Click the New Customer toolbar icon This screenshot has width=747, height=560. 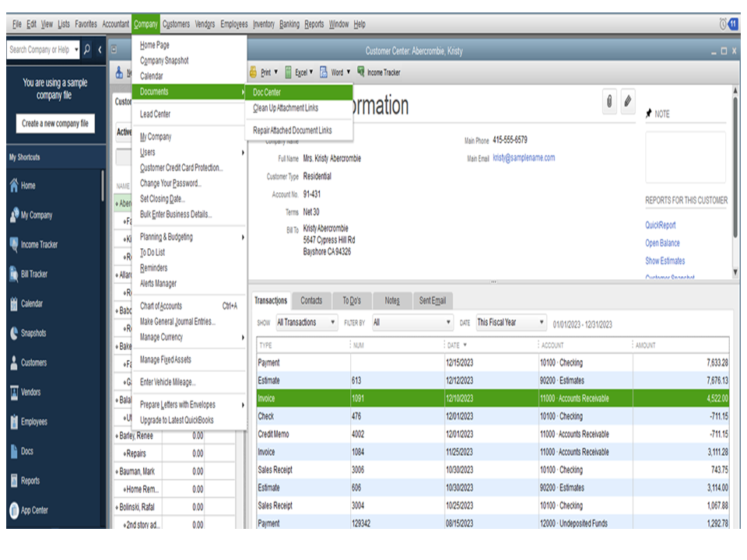point(119,72)
